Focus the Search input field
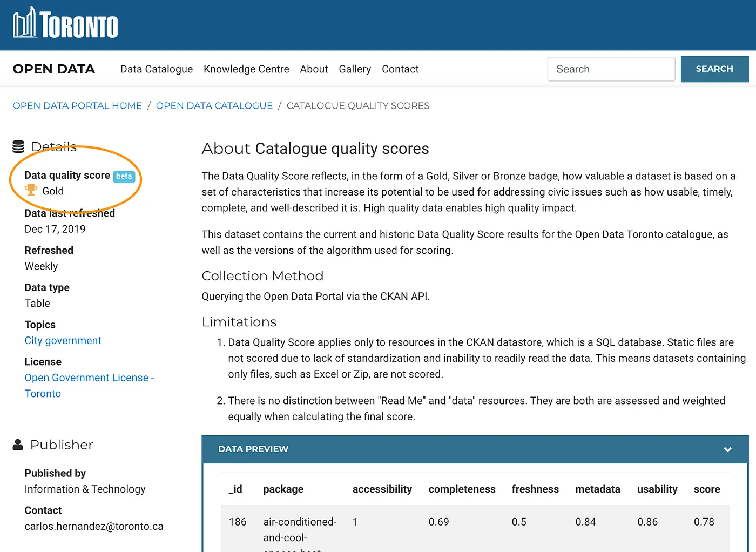Screen dimensions: 756x552 point(611,69)
